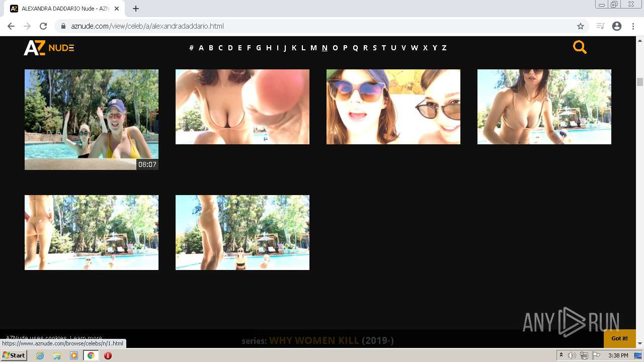Open the volume speaker tray icon
The height and width of the screenshot is (362, 644).
click(572, 355)
